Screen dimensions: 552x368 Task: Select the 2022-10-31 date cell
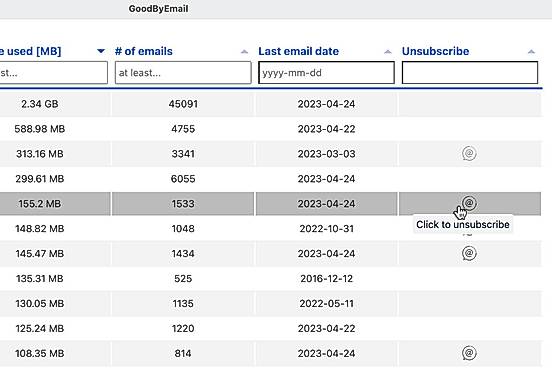[x=326, y=229]
